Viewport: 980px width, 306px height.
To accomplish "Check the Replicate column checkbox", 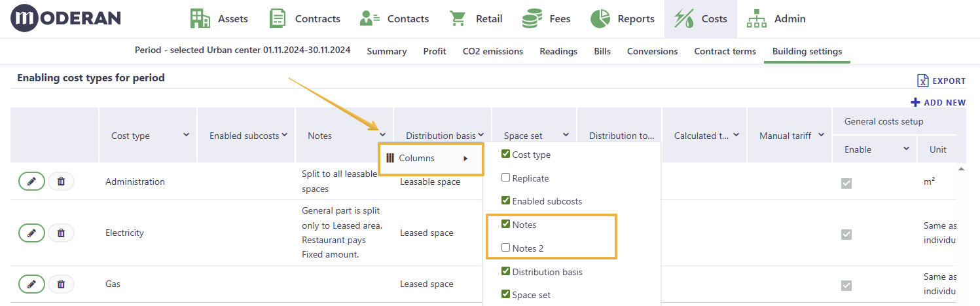I will pos(505,178).
